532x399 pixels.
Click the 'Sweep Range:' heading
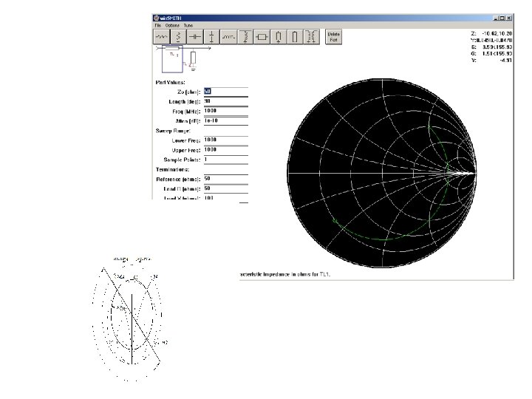click(x=173, y=131)
